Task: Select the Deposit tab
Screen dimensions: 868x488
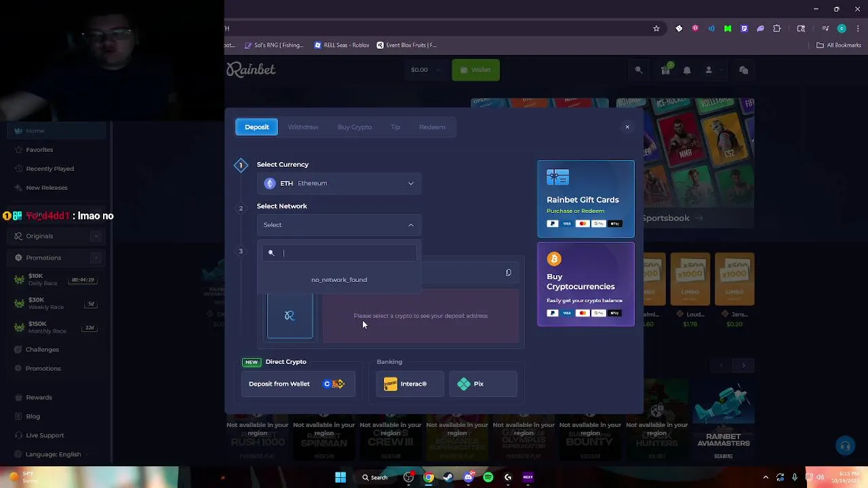Action: click(256, 127)
